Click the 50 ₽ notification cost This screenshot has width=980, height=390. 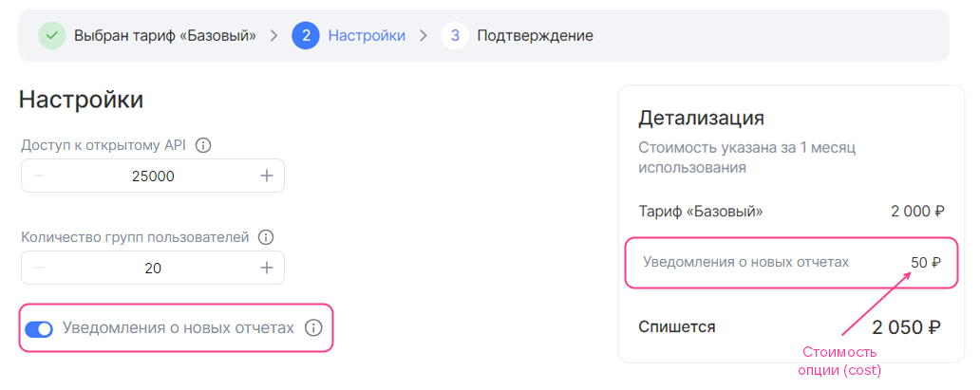(925, 263)
